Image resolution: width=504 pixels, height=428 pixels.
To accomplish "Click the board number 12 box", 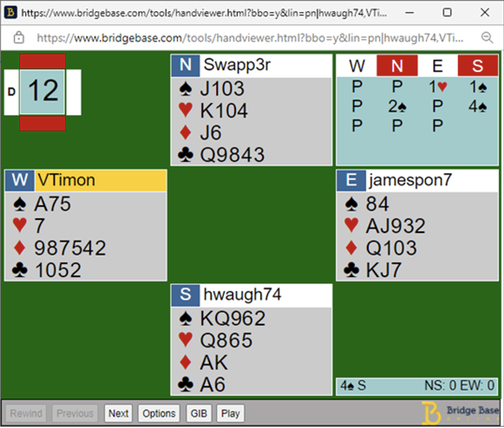I will 42,92.
